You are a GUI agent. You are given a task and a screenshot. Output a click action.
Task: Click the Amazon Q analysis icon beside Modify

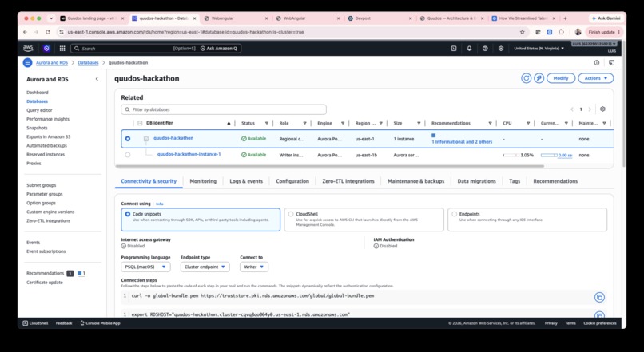tap(539, 78)
